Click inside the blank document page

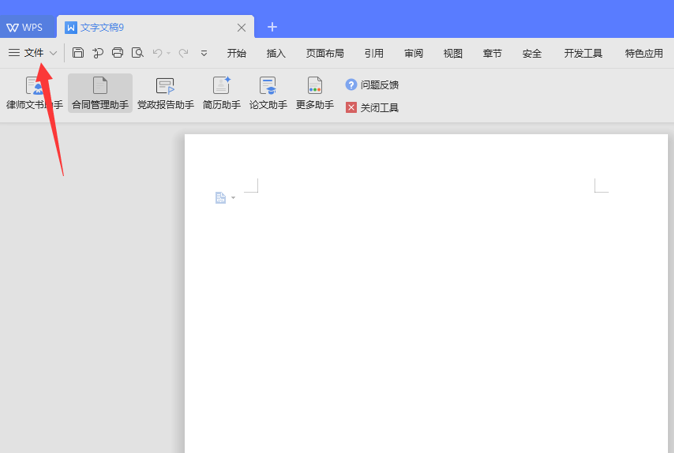[426, 293]
